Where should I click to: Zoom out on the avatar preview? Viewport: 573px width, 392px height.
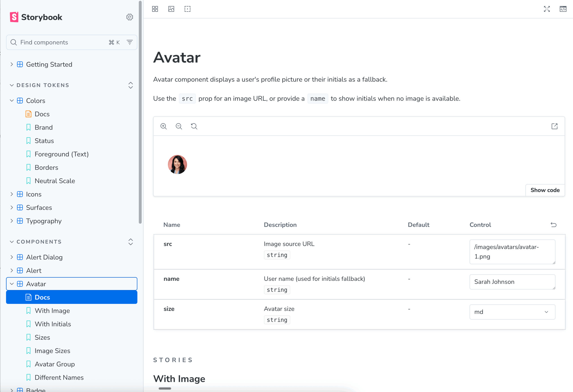point(179,126)
